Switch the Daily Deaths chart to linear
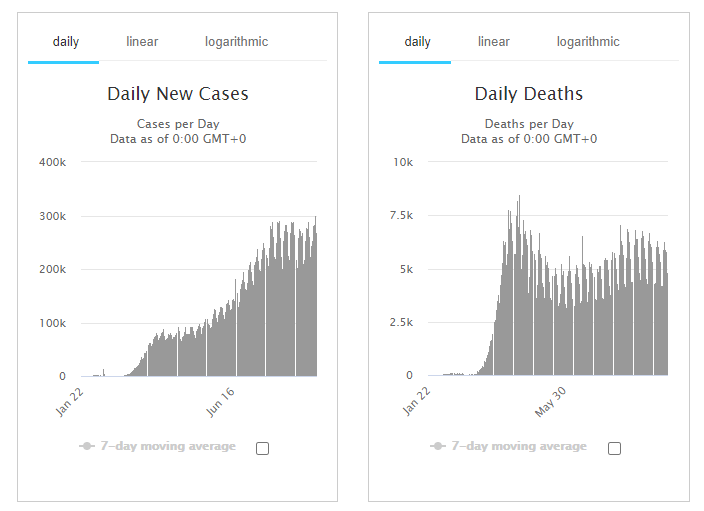The width and height of the screenshot is (704, 511). click(493, 42)
